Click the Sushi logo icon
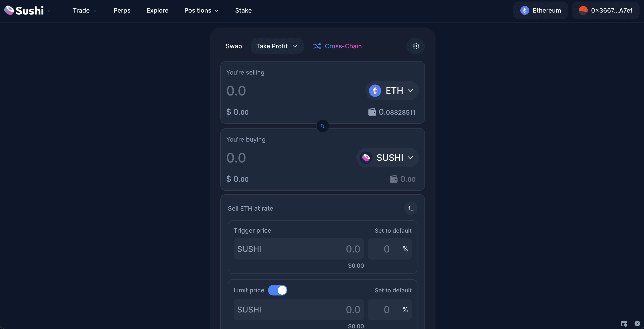 (9, 10)
